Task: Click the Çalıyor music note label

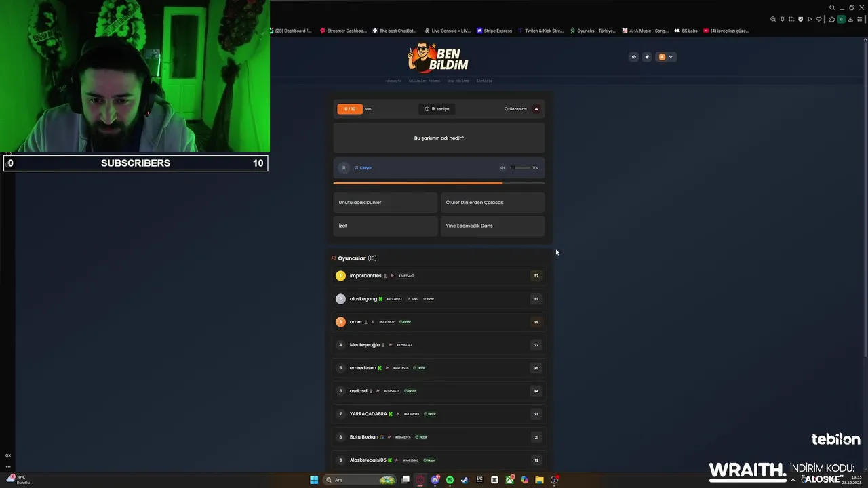Action: tap(363, 167)
